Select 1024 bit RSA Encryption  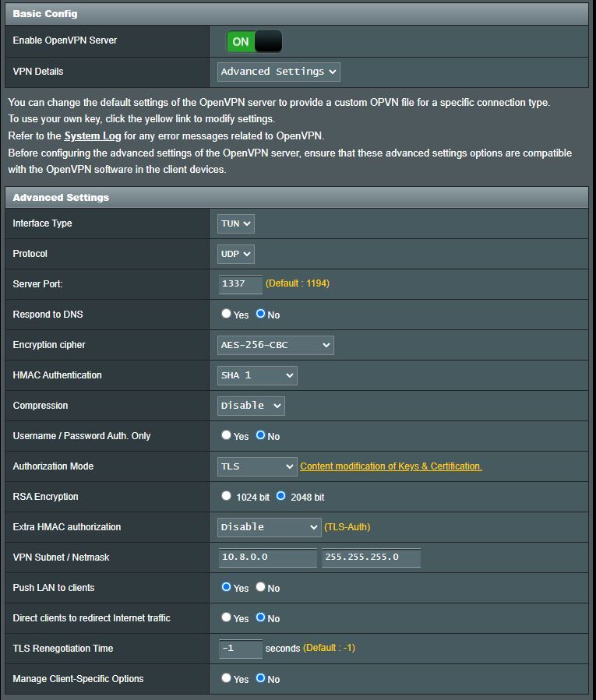[226, 496]
